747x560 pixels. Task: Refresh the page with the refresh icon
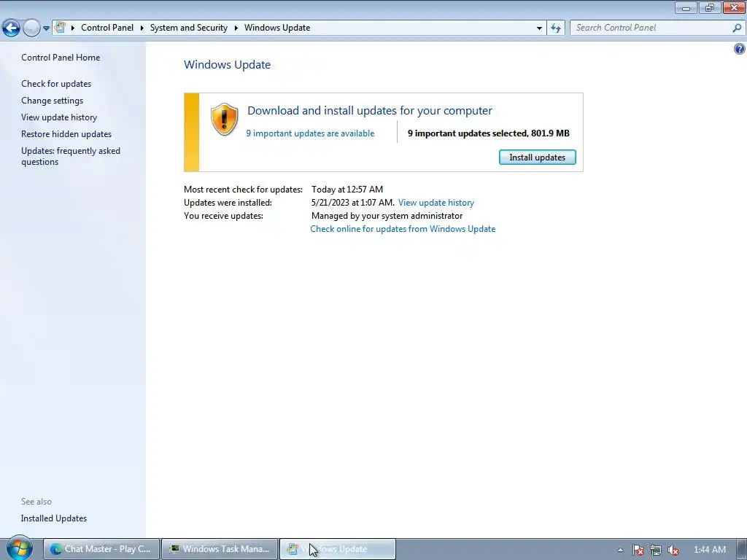(x=556, y=28)
